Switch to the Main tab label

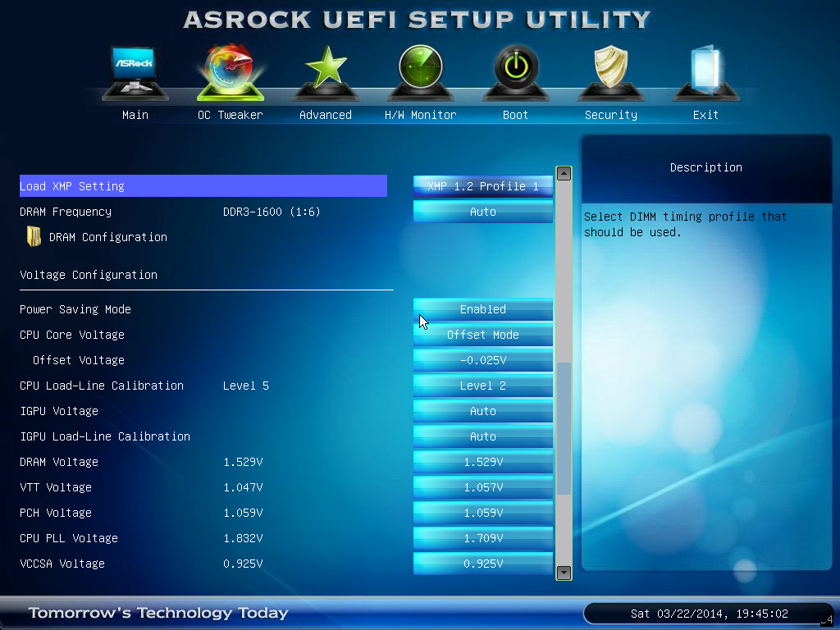tap(135, 115)
